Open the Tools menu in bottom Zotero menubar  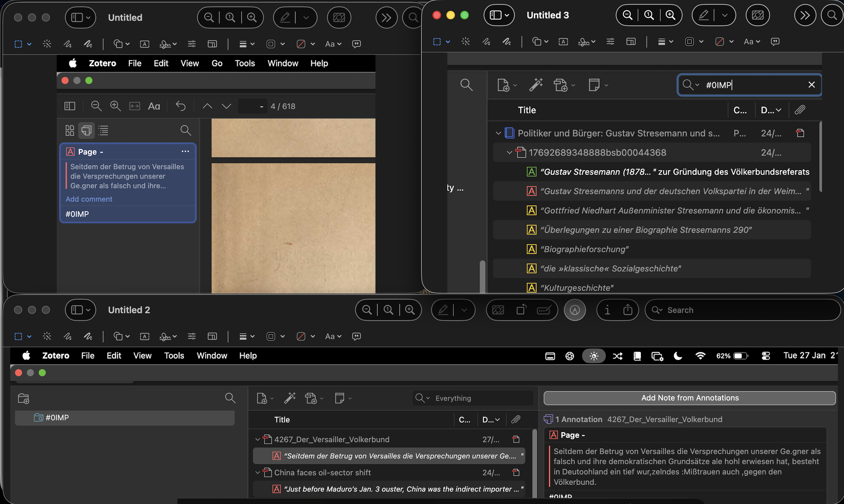[174, 356]
